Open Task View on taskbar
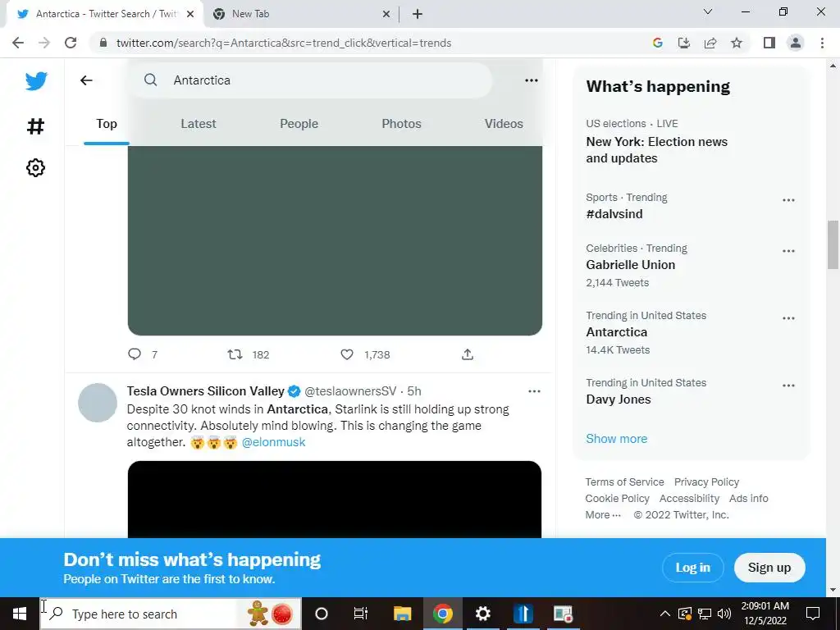 pyautogui.click(x=361, y=614)
